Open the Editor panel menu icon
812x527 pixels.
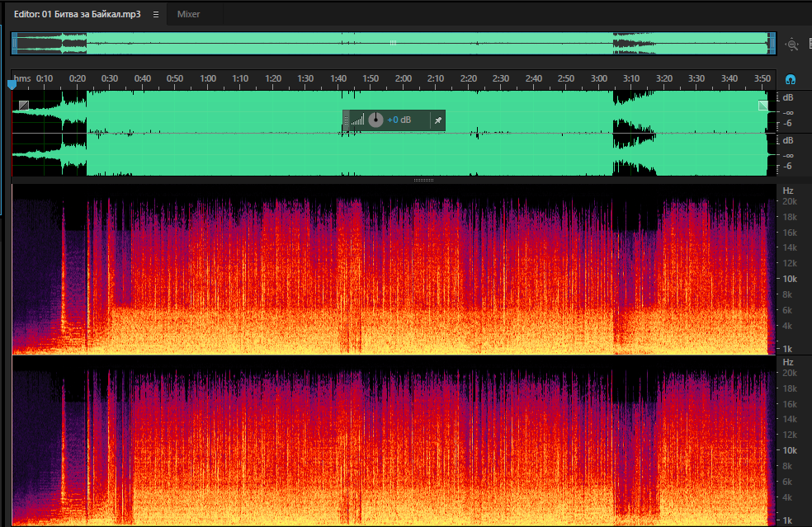pos(156,15)
